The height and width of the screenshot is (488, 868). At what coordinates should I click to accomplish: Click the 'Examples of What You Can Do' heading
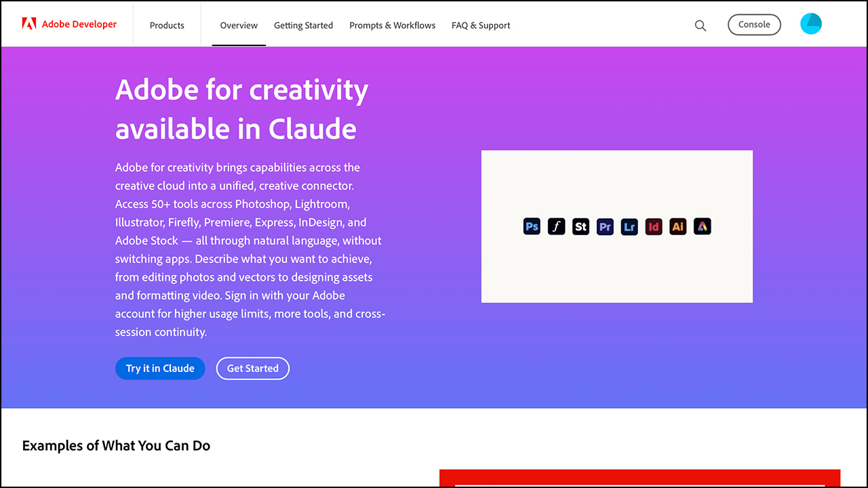tap(116, 445)
